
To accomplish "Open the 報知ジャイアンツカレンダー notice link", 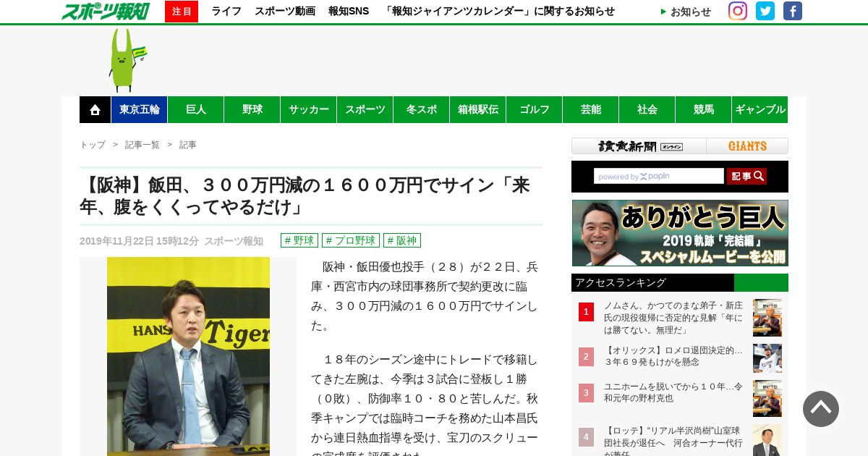I will [x=499, y=11].
